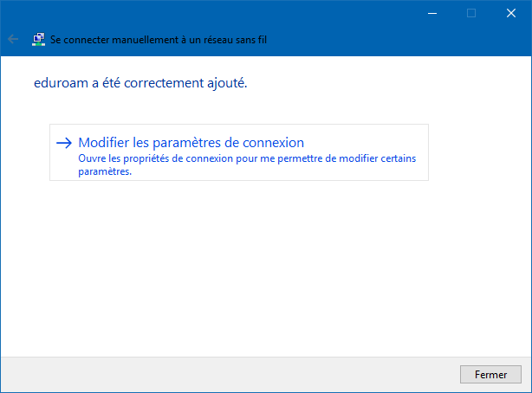Click the word paramètres ending the description
Screen dimensions: 532x393
coord(105,171)
